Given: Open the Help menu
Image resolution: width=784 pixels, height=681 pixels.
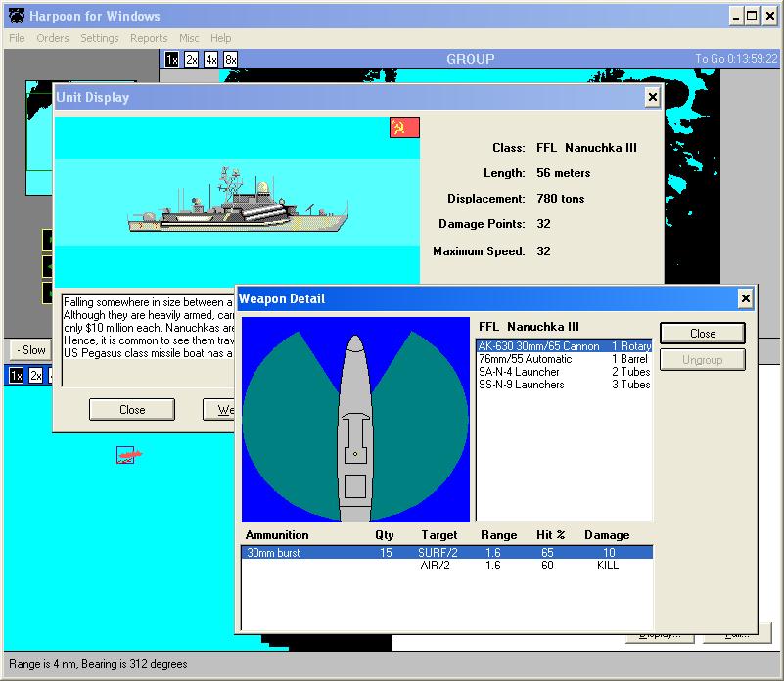Looking at the screenshot, I should point(220,38).
